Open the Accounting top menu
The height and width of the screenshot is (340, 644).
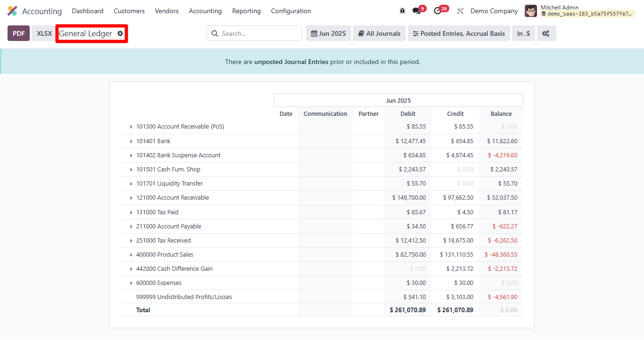(205, 11)
